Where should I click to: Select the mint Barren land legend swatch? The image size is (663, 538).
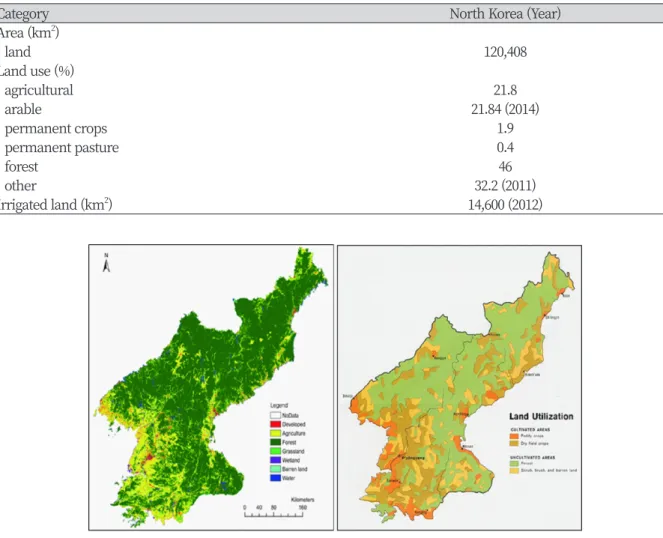pos(275,469)
